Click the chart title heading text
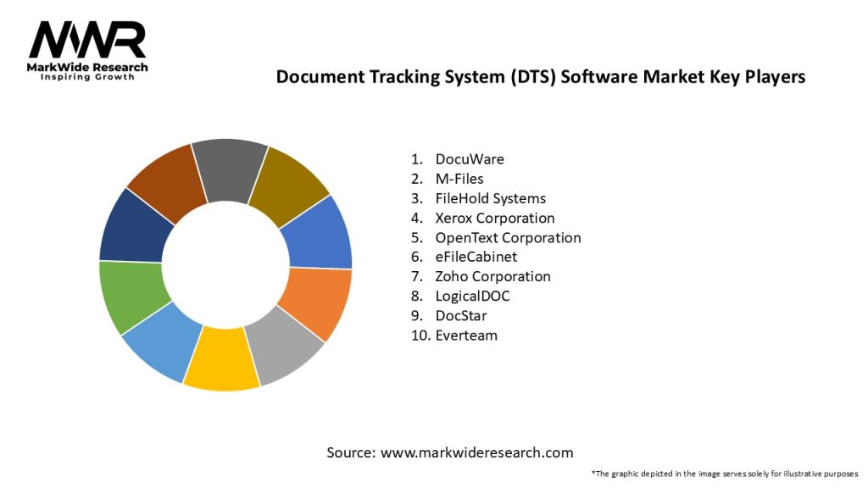This screenshot has height=488, width=868. [x=540, y=76]
